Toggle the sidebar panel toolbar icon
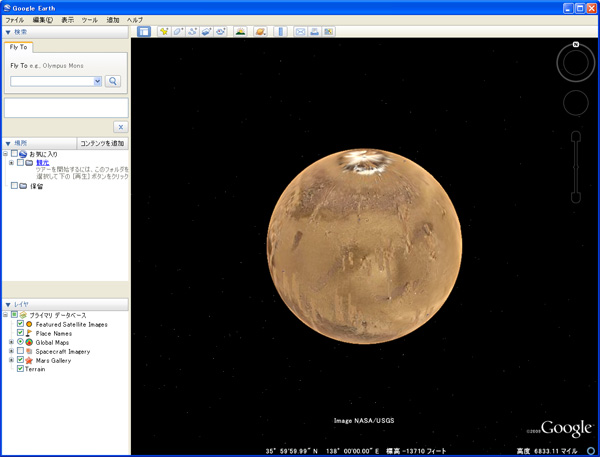Image resolution: width=600 pixels, height=457 pixels. pos(144,32)
